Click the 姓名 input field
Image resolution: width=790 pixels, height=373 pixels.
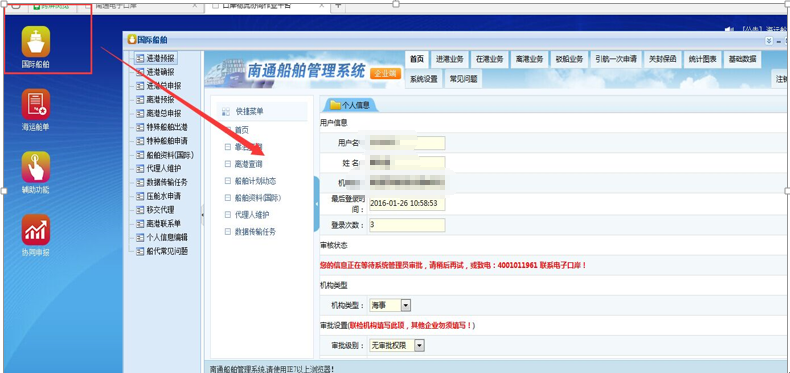click(x=407, y=163)
